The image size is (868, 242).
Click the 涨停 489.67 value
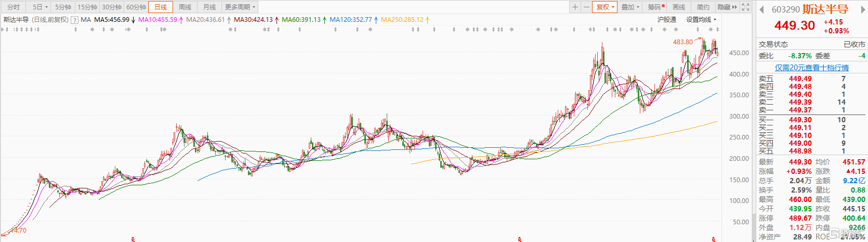(800, 218)
